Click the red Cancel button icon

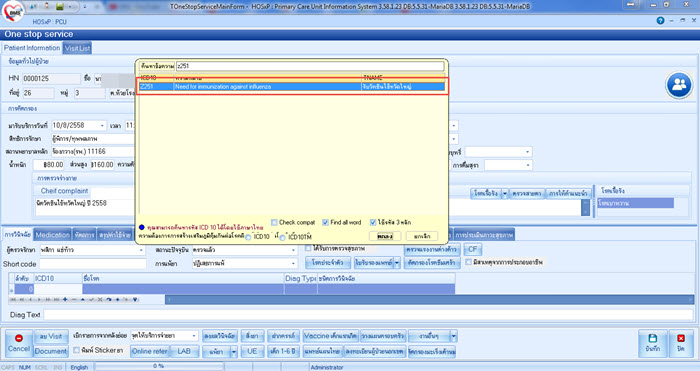click(x=19, y=338)
